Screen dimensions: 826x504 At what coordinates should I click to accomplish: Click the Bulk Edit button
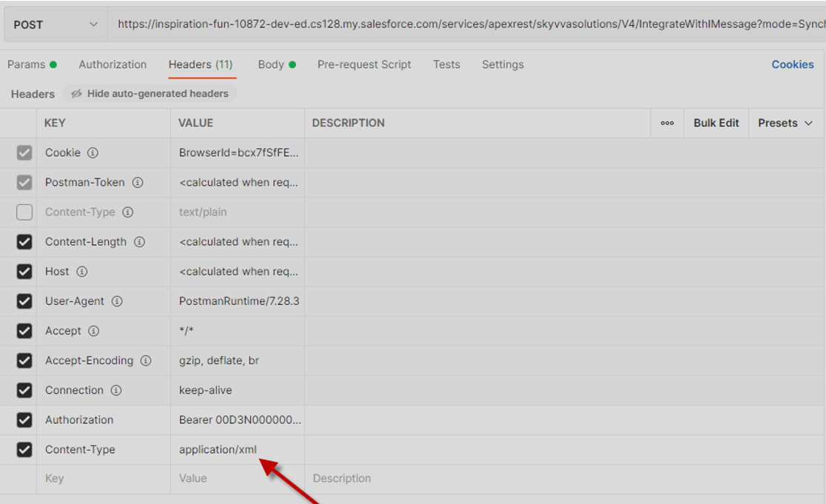716,123
